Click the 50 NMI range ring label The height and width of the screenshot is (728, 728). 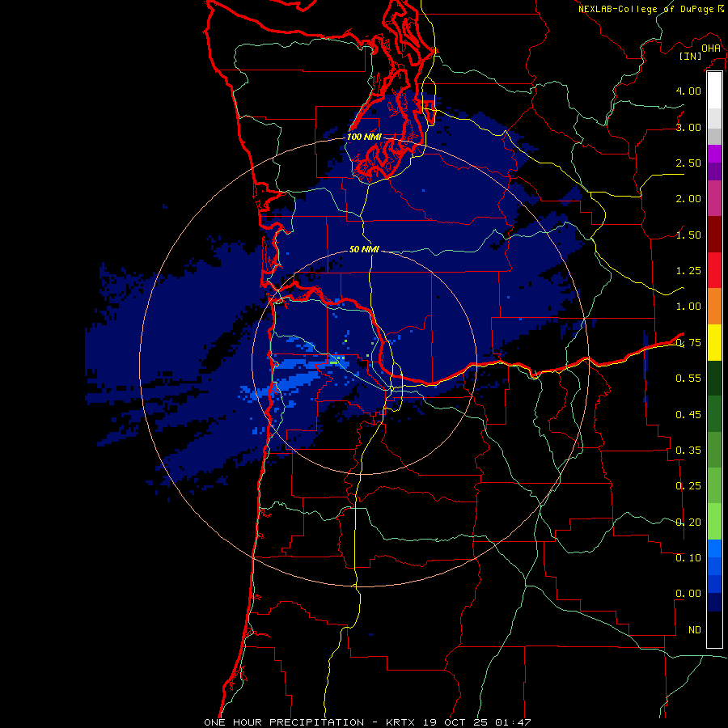(365, 249)
